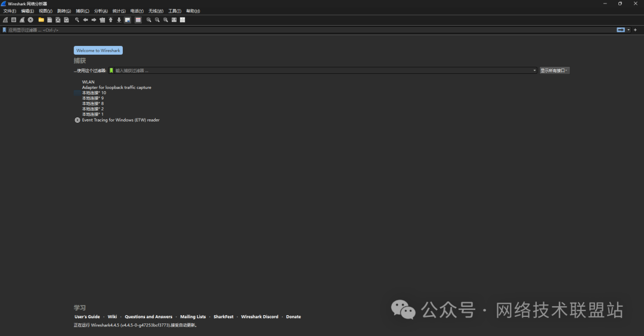Toggle packet list colorization

coord(138,20)
